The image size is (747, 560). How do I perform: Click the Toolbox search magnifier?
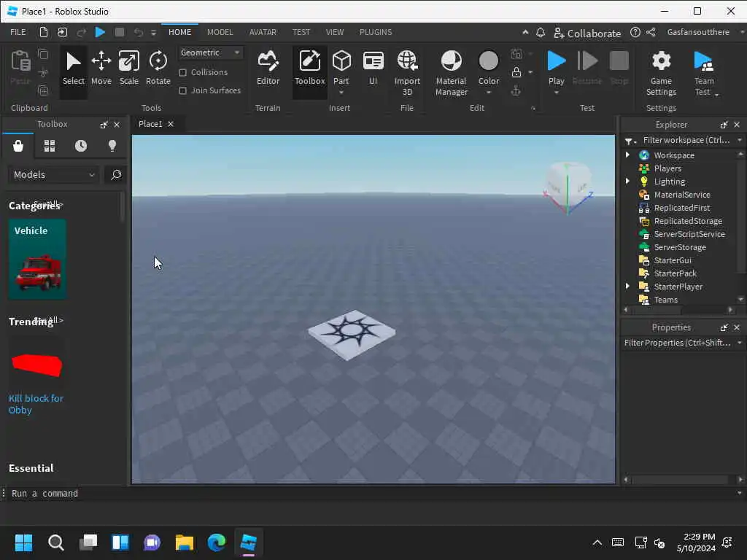(116, 175)
